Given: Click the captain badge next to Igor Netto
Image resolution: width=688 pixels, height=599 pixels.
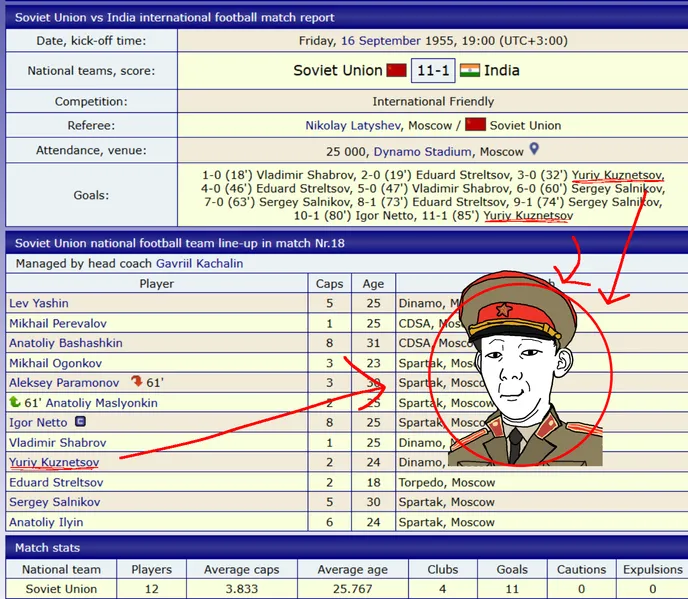Looking at the screenshot, I should point(81,422).
